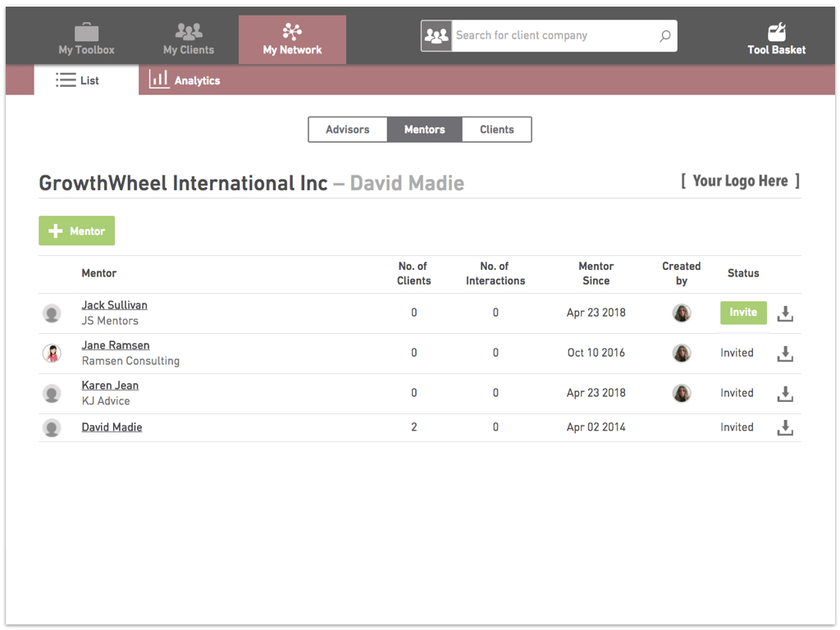Switch to the Clients segment

click(496, 130)
